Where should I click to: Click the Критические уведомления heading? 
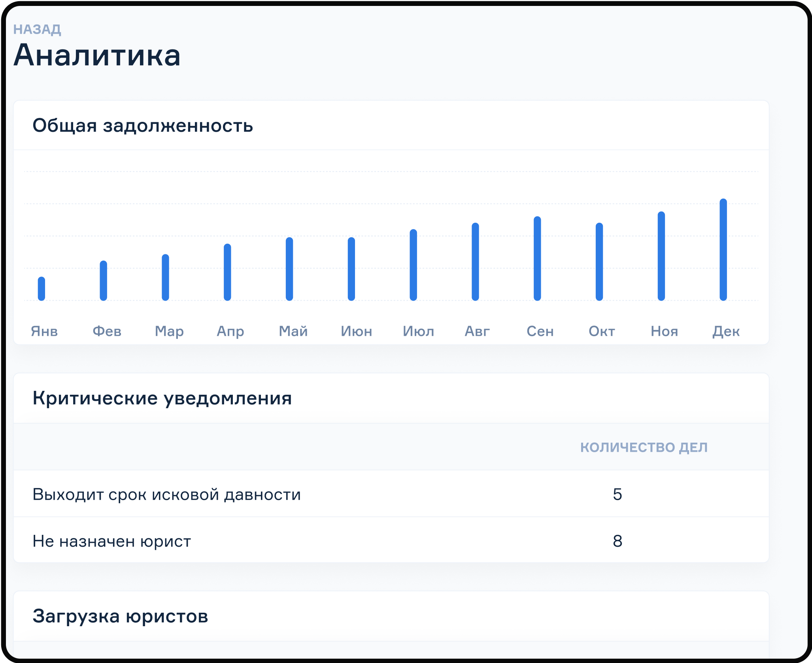[x=162, y=398]
